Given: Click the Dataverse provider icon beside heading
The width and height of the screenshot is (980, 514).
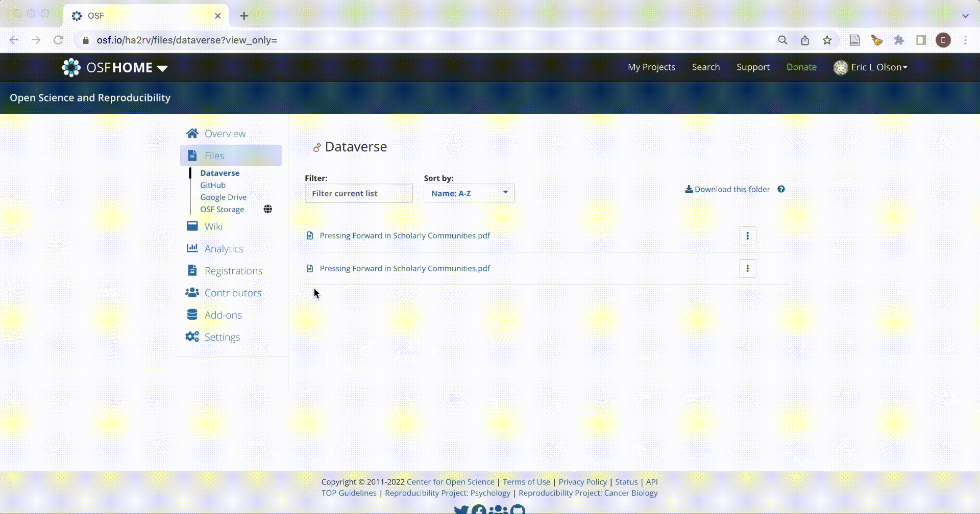Looking at the screenshot, I should (x=316, y=148).
